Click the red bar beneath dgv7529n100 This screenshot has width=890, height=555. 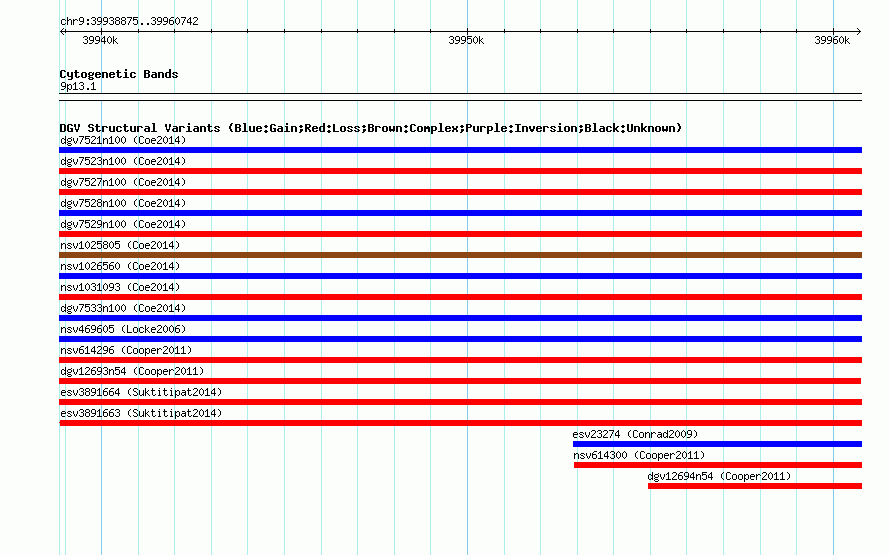[x=460, y=234]
